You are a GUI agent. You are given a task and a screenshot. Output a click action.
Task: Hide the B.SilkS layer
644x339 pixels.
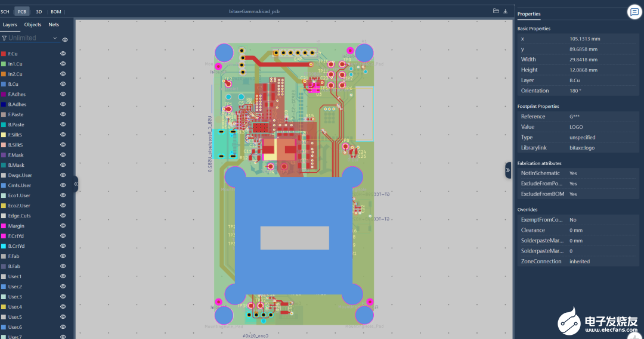coord(63,144)
